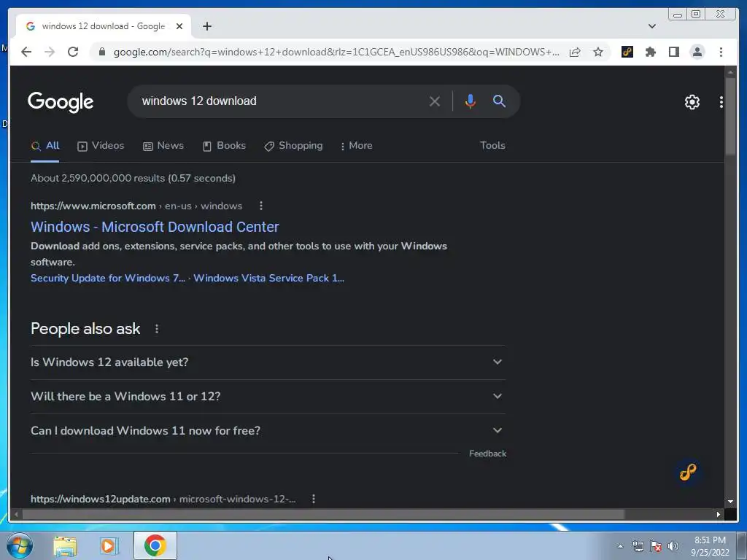Expand "Can I download Windows 11 now for free?"
The image size is (747, 560).
click(x=268, y=430)
